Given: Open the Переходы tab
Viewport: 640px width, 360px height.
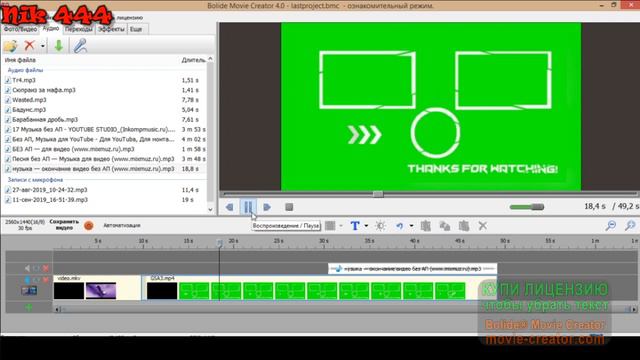Looking at the screenshot, I should [78, 29].
